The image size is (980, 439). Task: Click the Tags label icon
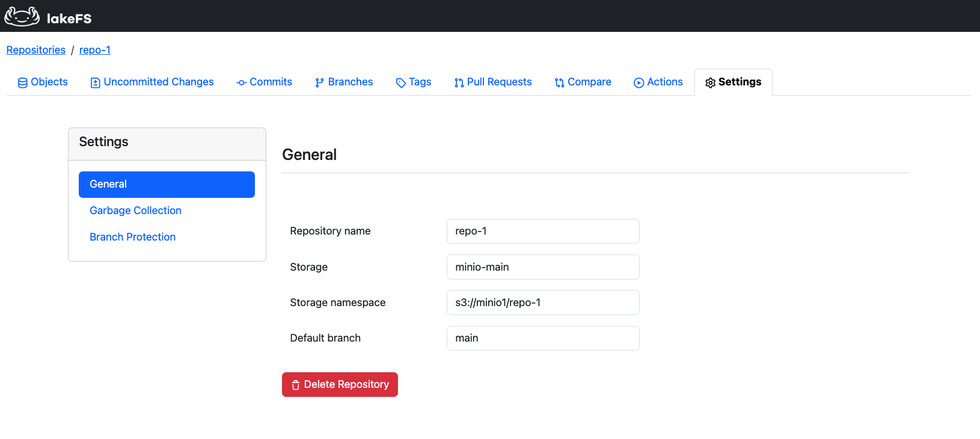tap(400, 83)
